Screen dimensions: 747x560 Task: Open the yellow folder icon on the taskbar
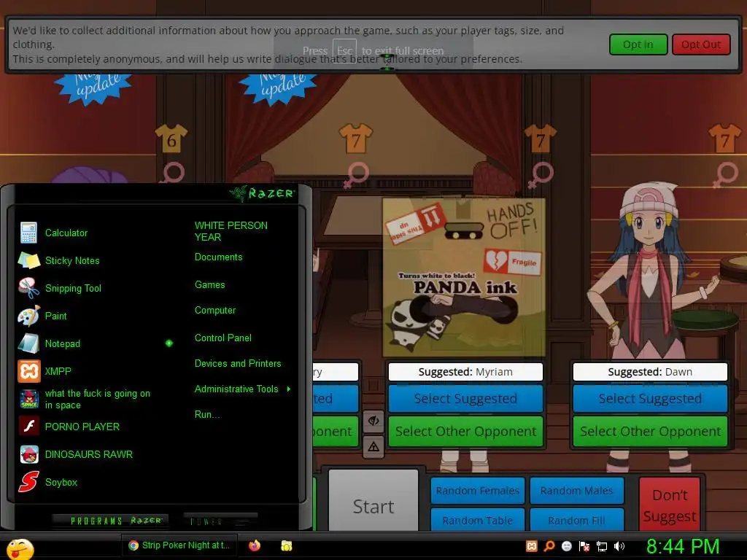pyautogui.click(x=286, y=545)
